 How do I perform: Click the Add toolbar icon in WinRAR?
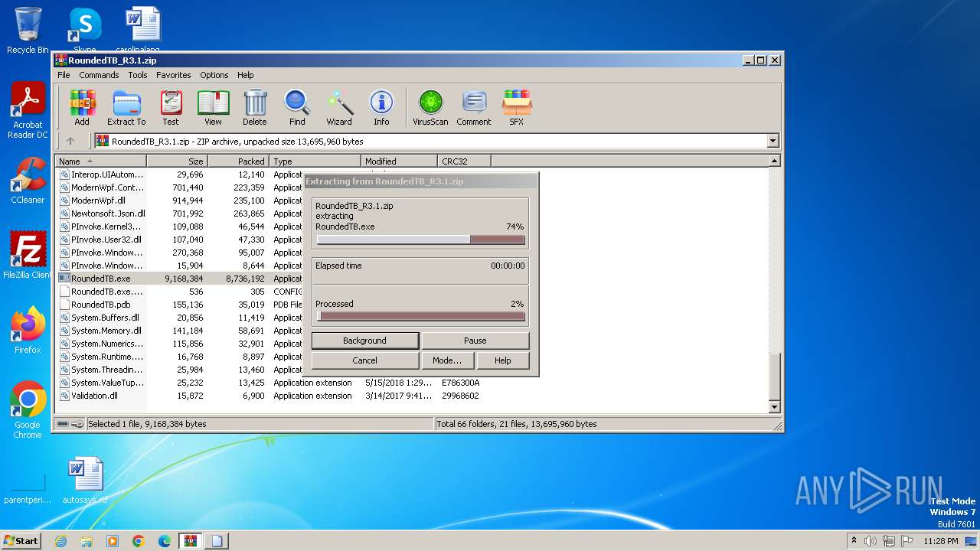(x=82, y=107)
